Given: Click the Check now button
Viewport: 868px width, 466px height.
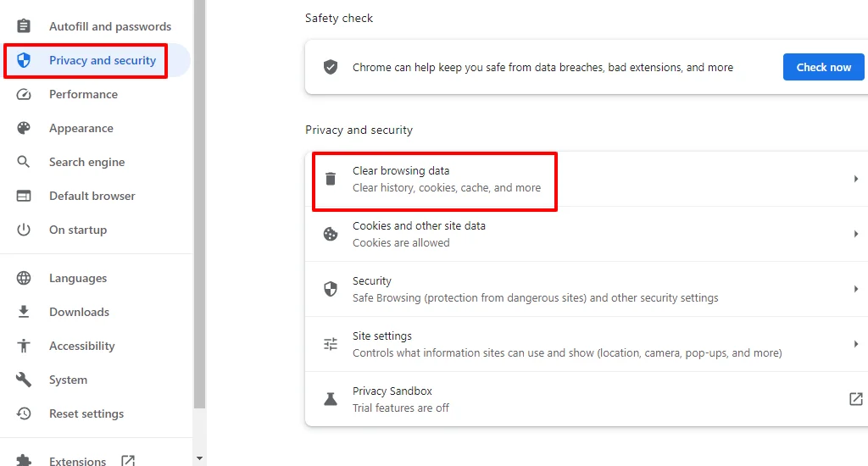Looking at the screenshot, I should (823, 67).
